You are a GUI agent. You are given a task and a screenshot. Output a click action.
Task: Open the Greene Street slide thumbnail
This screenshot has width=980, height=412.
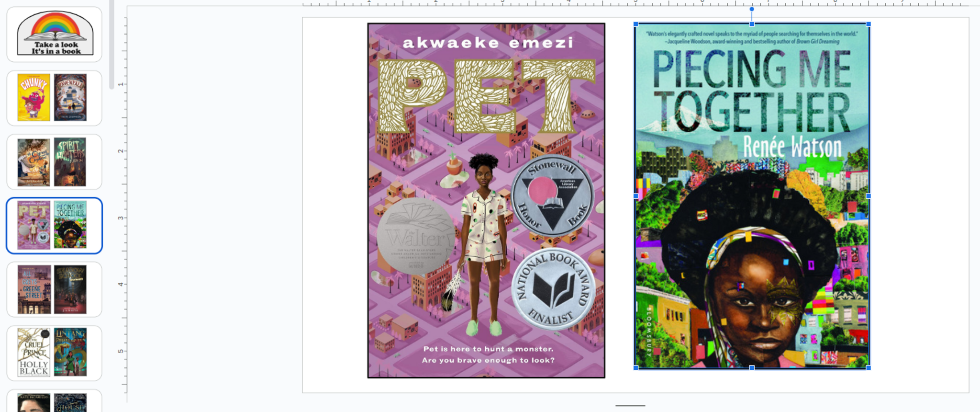pos(54,289)
